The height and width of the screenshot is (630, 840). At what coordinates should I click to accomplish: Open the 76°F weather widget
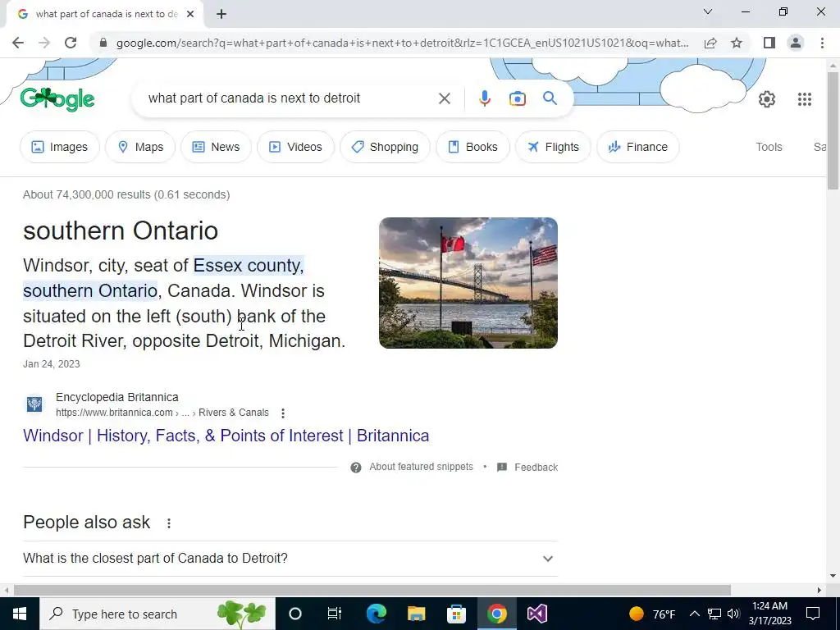coord(652,614)
